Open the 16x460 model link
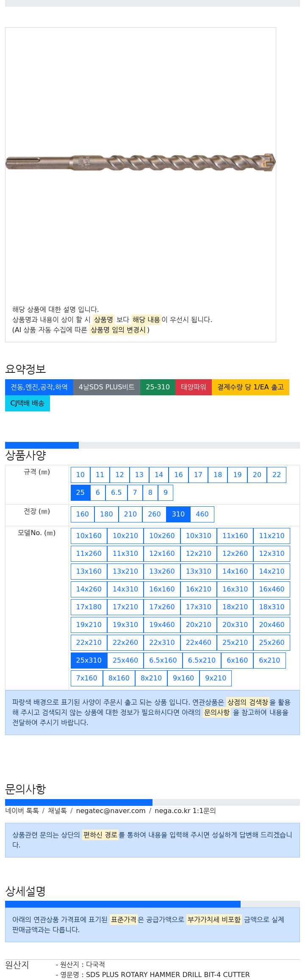This screenshot has width=305, height=980. click(272, 589)
